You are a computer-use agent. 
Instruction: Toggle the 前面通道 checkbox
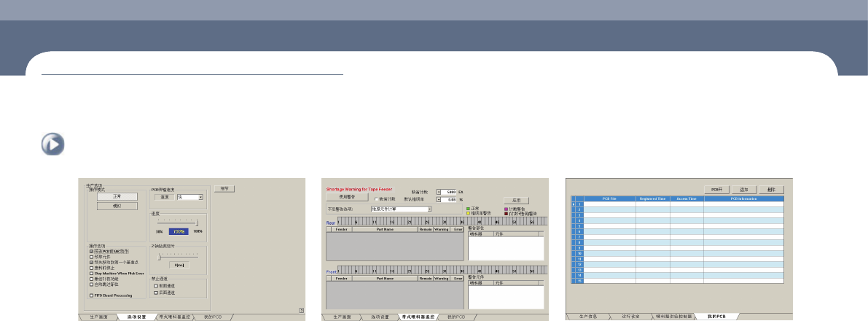(155, 285)
